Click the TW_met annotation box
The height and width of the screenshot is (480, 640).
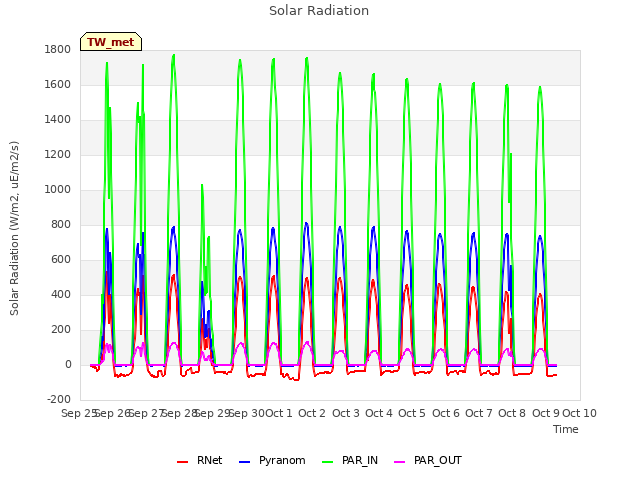pyautogui.click(x=111, y=42)
